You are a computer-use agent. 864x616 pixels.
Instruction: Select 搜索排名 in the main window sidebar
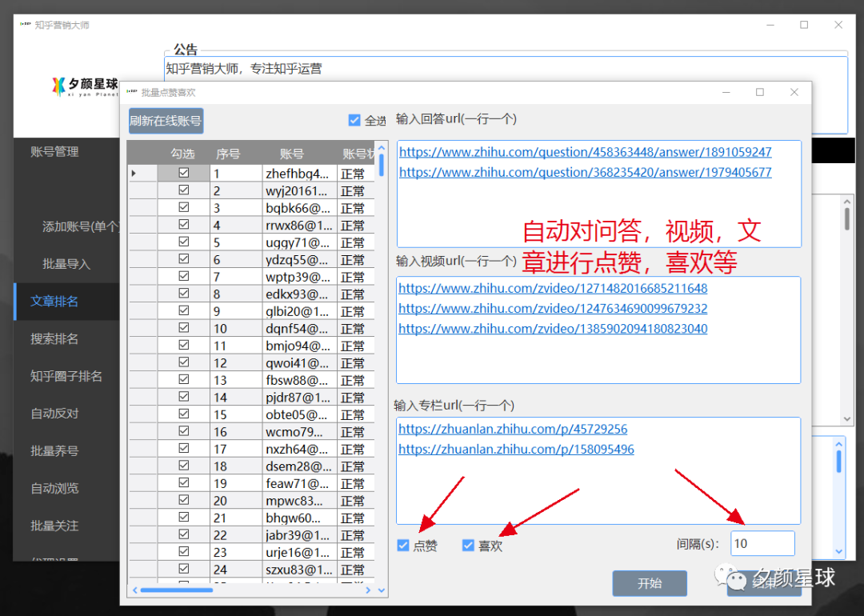54,339
